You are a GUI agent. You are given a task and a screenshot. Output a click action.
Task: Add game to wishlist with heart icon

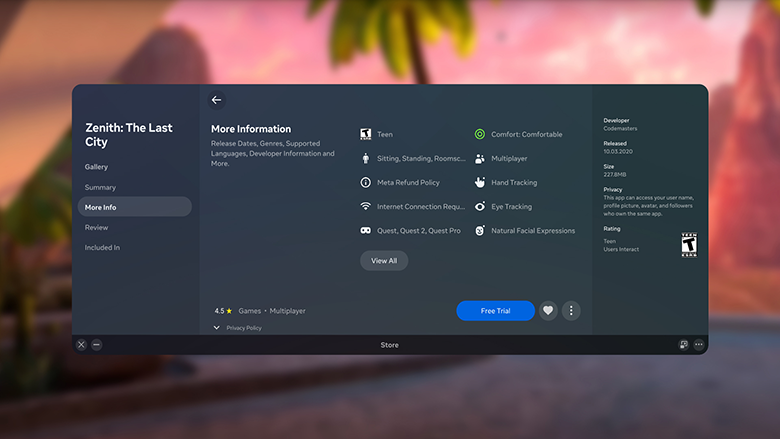pos(548,311)
